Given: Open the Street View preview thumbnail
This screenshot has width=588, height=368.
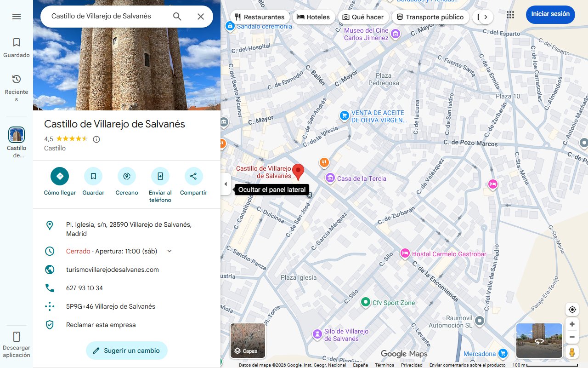Looking at the screenshot, I should tap(539, 340).
